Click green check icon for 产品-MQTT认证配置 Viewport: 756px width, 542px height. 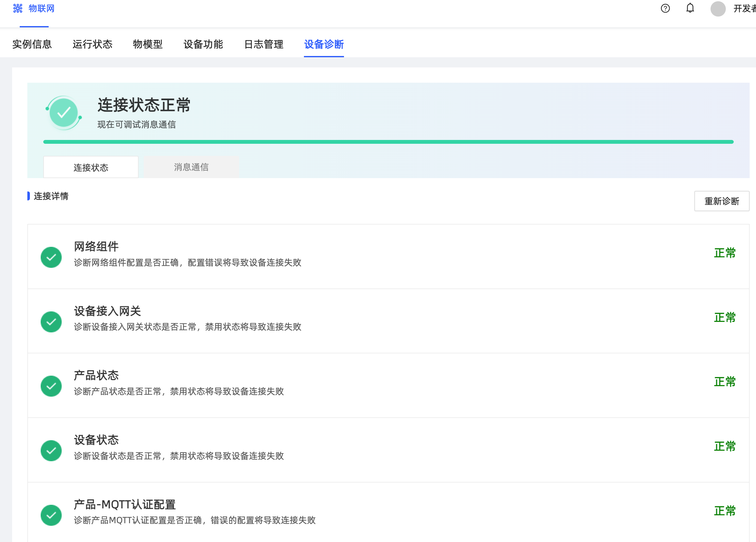51,515
